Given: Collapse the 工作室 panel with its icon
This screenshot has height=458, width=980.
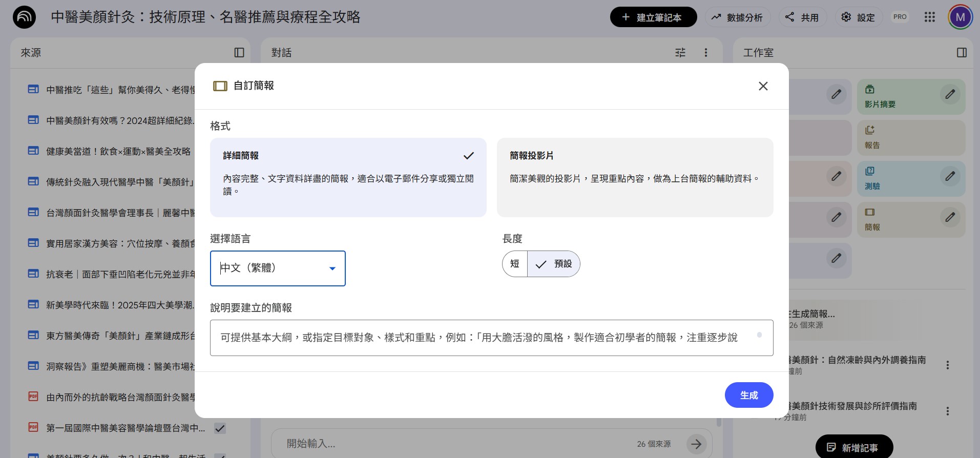Looking at the screenshot, I should pos(962,53).
